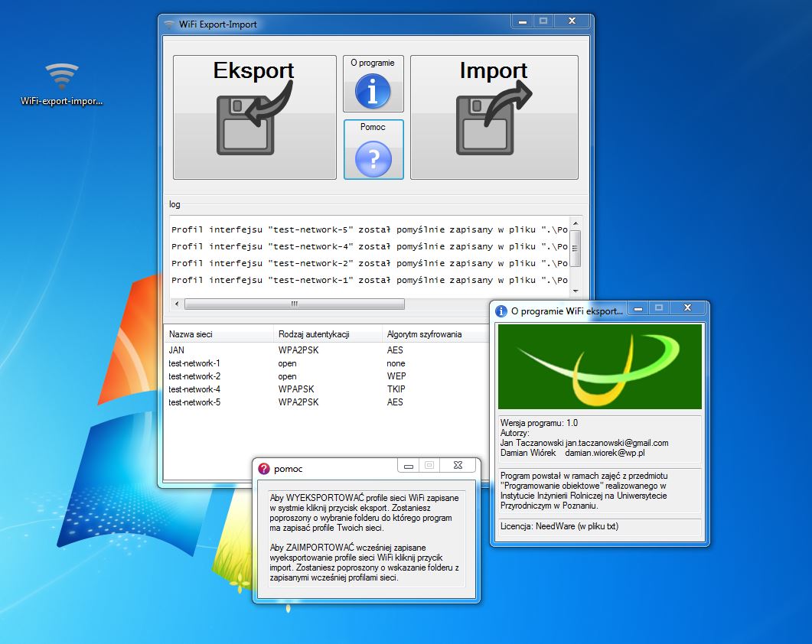812x644 pixels.
Task: Click the Wersja programu: 1.0 text
Action: [x=539, y=423]
